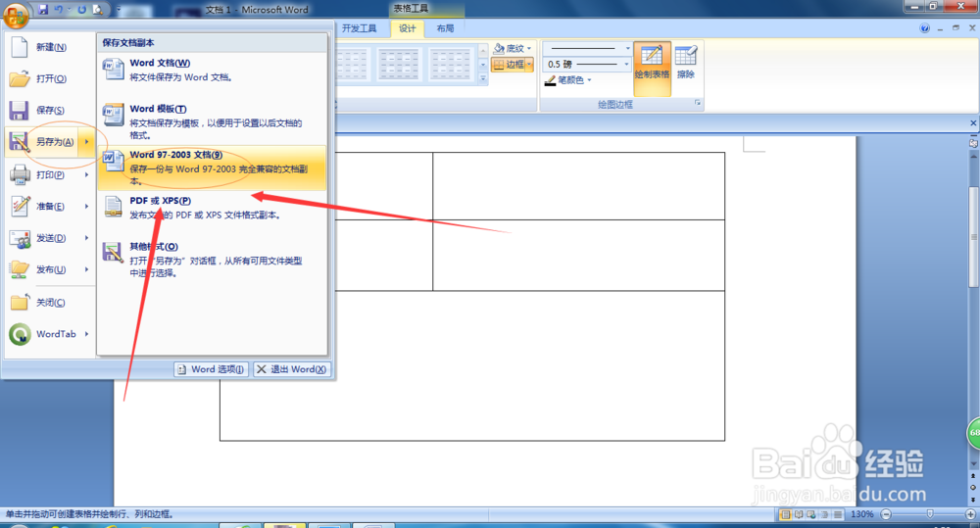Viewport: 980px width, 528px height.
Task: Open the 笔颜色 pen color picker
Action: [x=567, y=80]
